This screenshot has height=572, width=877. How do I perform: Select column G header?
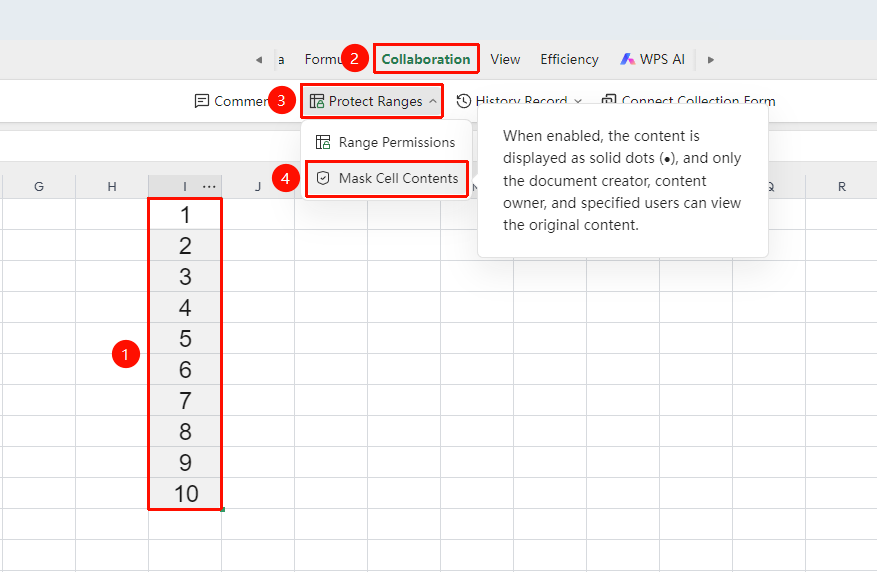[x=39, y=187]
